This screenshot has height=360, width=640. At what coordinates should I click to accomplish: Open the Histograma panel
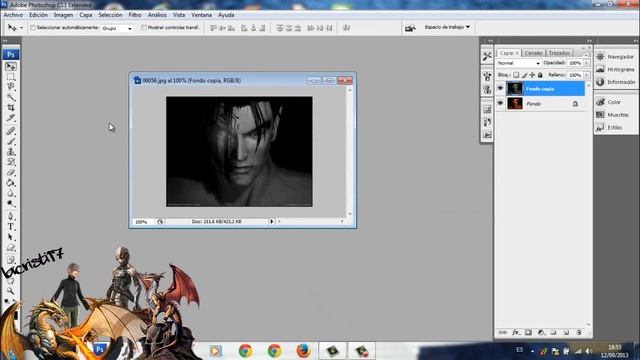click(x=616, y=69)
